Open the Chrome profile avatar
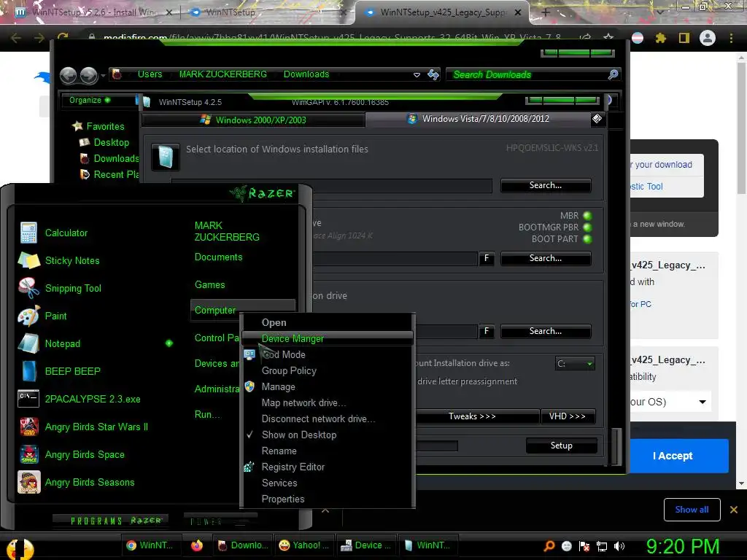Screen dimensions: 747x560 (x=708, y=38)
